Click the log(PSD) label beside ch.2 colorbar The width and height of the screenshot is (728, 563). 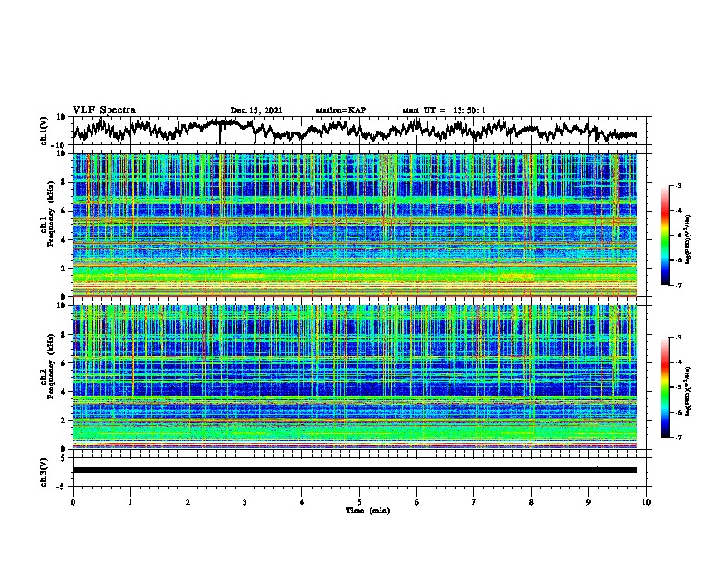coord(688,391)
